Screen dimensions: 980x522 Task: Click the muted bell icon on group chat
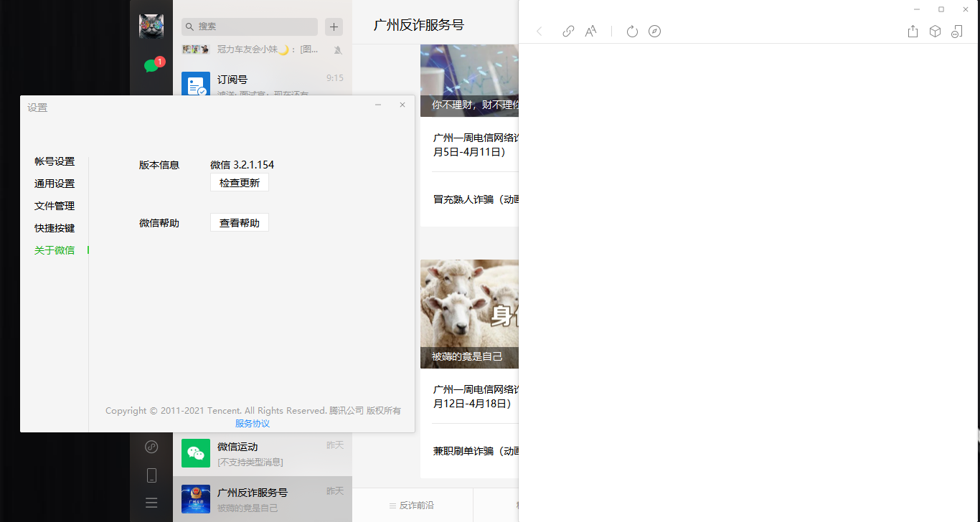(338, 49)
